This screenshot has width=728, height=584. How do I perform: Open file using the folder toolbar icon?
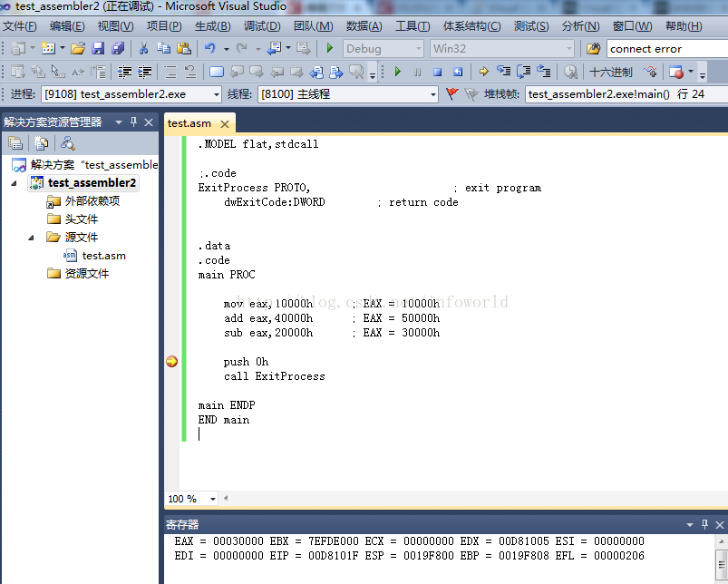(78, 48)
